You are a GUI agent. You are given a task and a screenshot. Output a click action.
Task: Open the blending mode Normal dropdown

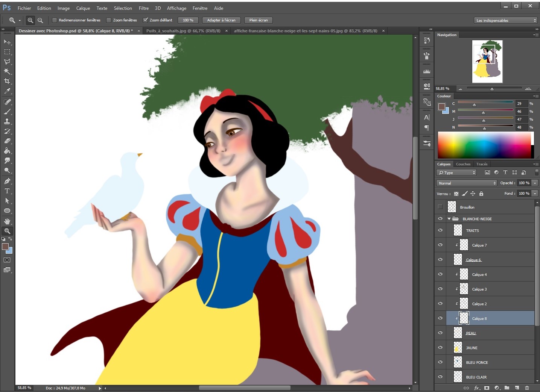[467, 183]
